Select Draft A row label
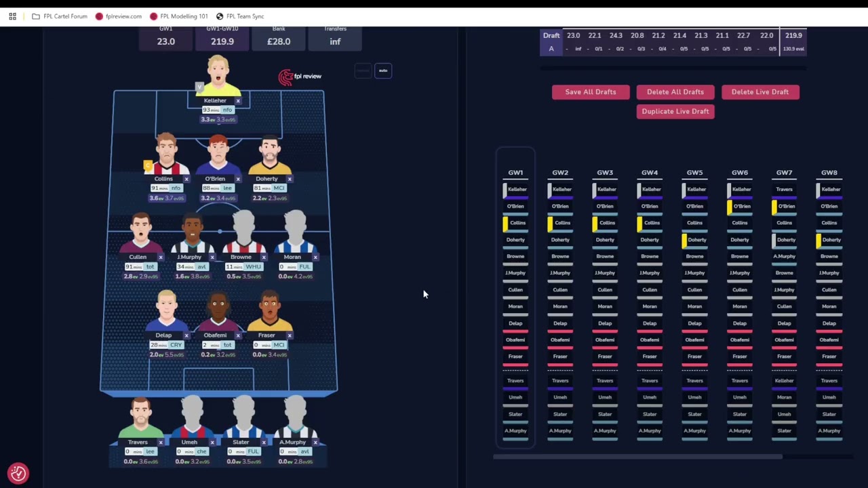Screen dimensions: 868x488 coord(551,42)
